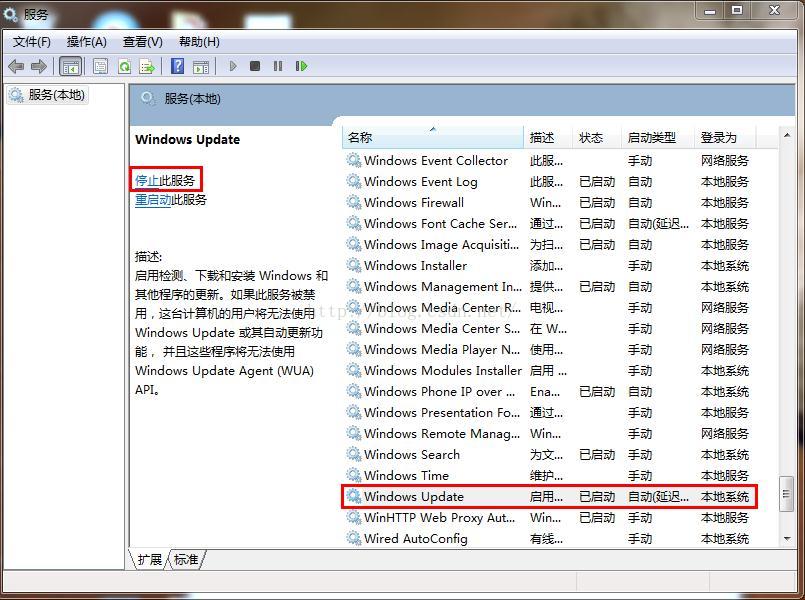The height and width of the screenshot is (600, 805).
Task: Select the Windows Presentation Fo... service
Action: (549, 413)
